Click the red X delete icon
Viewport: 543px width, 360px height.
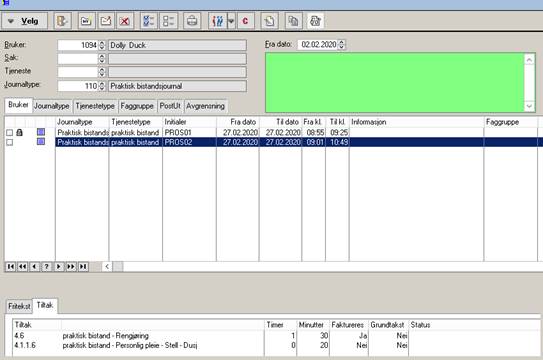coord(125,21)
